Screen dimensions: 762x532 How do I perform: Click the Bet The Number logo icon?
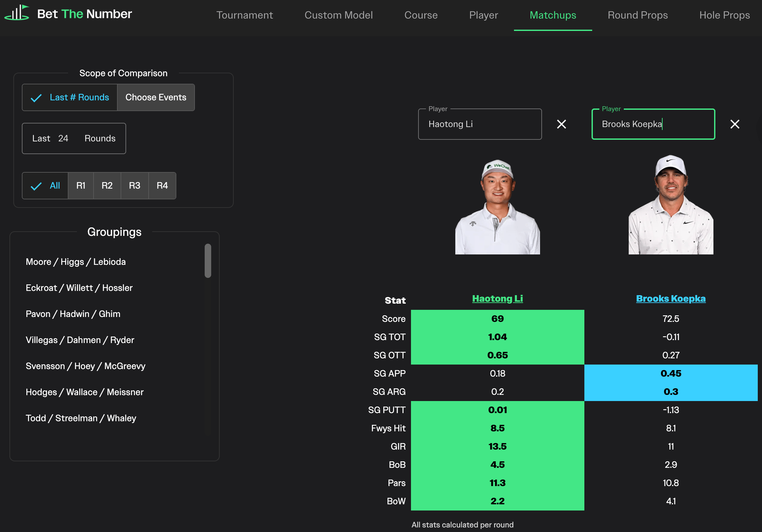coord(17,13)
